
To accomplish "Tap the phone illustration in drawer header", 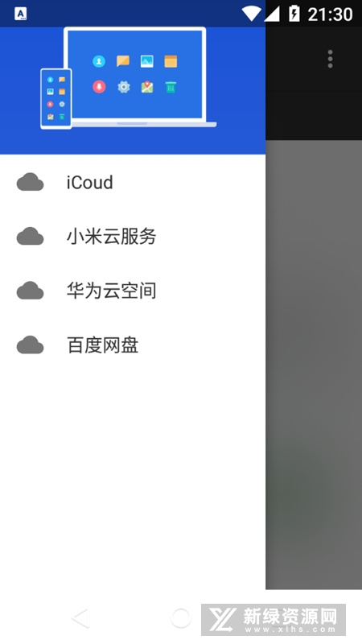I will click(x=56, y=98).
